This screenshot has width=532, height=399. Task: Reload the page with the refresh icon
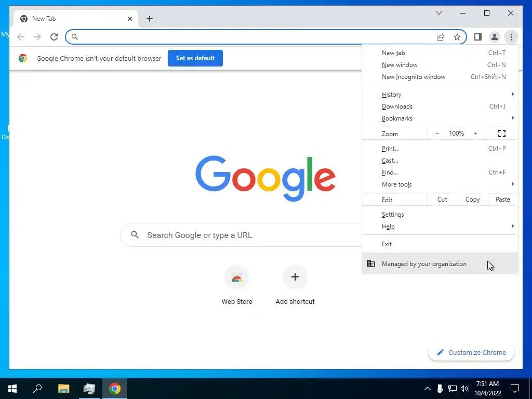pyautogui.click(x=54, y=37)
